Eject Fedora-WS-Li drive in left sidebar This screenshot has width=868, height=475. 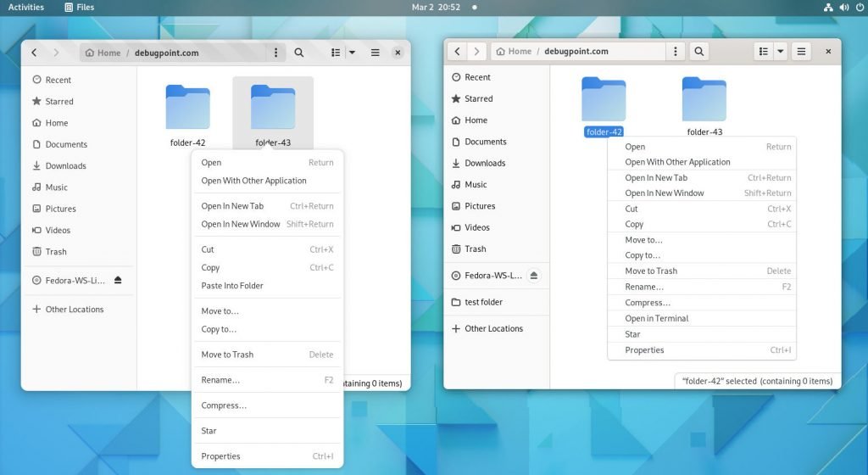tap(118, 280)
